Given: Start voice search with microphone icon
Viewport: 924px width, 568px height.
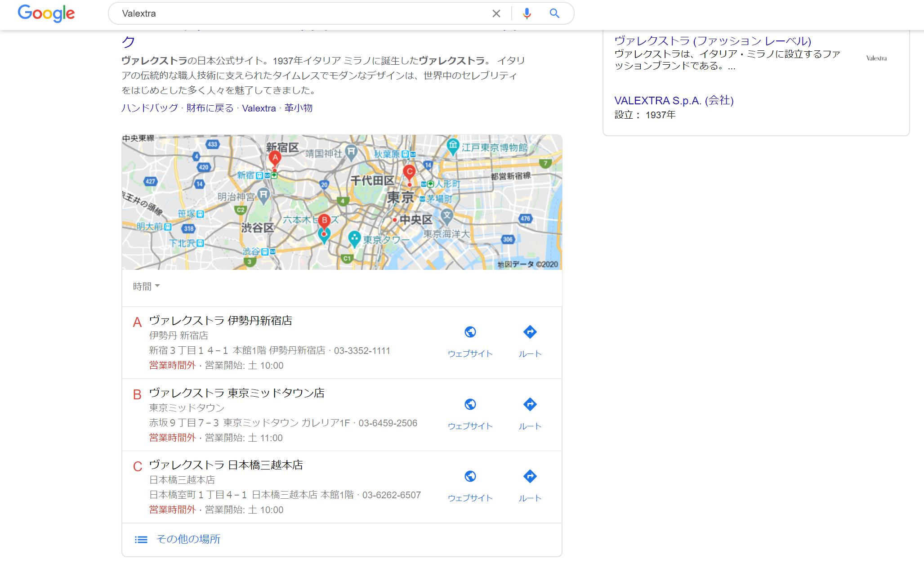Looking at the screenshot, I should 527,13.
